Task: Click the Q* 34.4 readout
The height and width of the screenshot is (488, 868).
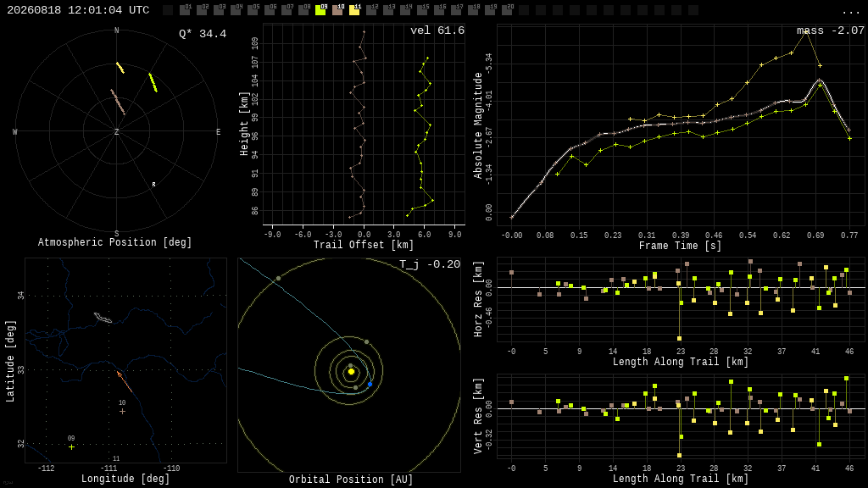Action: click(203, 34)
